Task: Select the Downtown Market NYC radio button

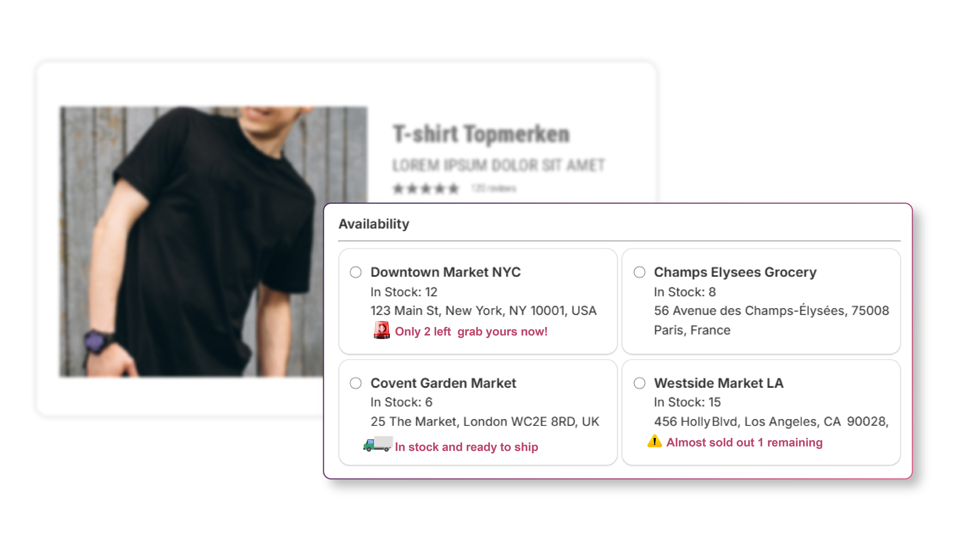Action: coord(356,272)
